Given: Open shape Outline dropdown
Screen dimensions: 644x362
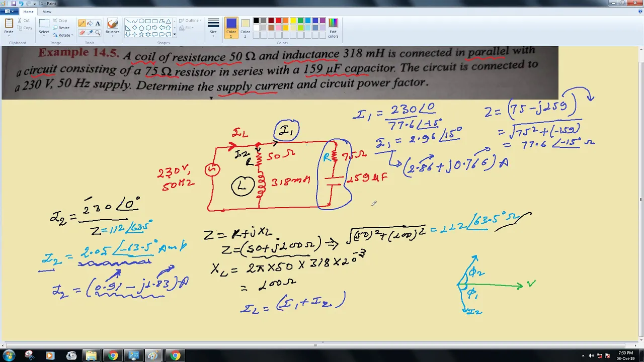Looking at the screenshot, I should (x=190, y=21).
